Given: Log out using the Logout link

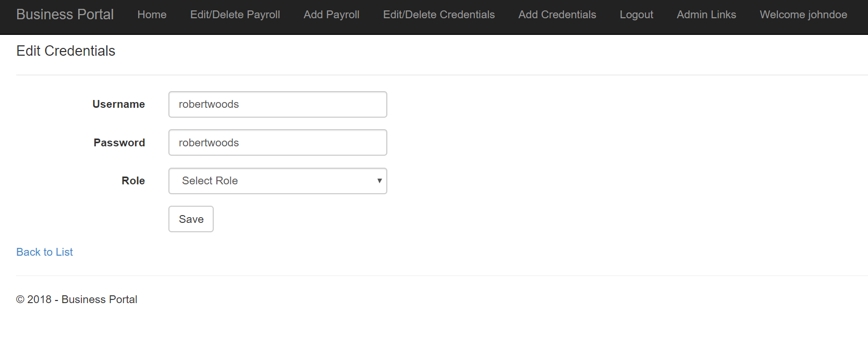Looking at the screenshot, I should tap(637, 15).
